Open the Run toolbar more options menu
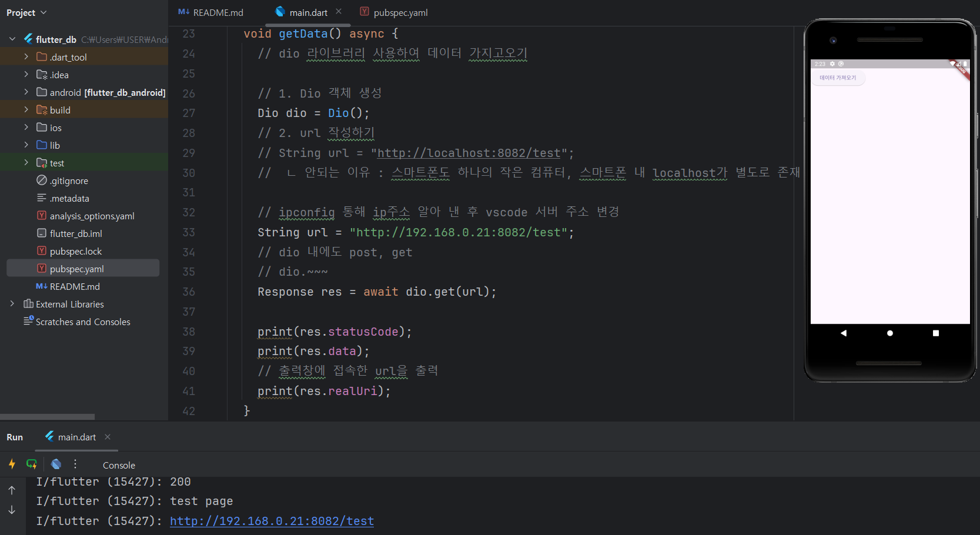980x535 pixels. 75,464
